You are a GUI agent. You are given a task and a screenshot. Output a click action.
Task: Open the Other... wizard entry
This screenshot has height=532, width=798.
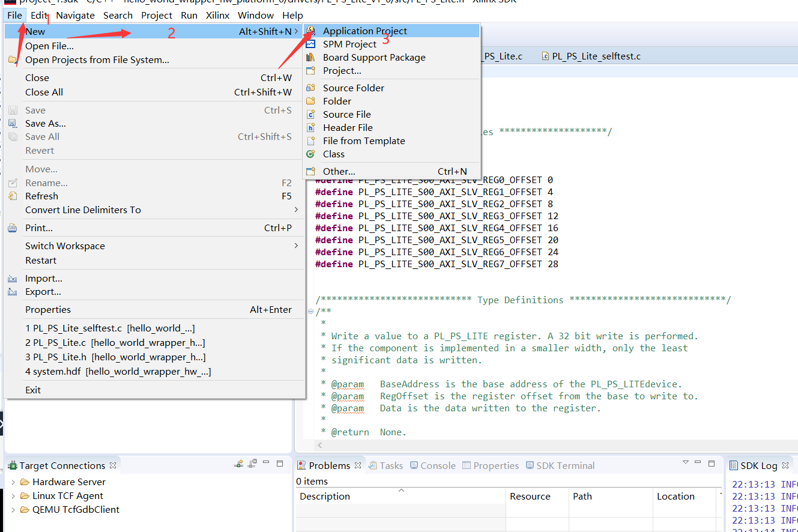point(391,171)
